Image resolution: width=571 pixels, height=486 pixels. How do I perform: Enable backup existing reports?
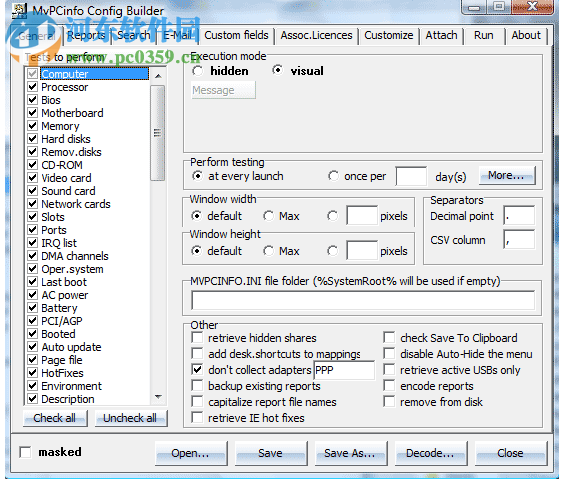197,386
